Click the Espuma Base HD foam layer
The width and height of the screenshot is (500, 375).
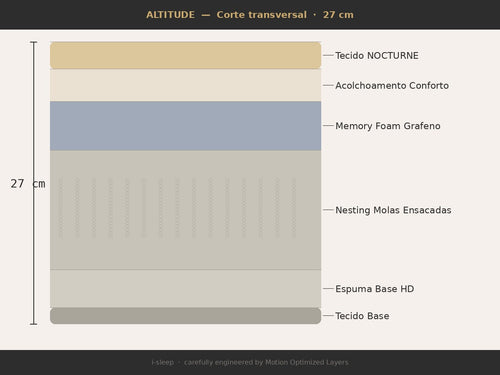click(x=186, y=289)
